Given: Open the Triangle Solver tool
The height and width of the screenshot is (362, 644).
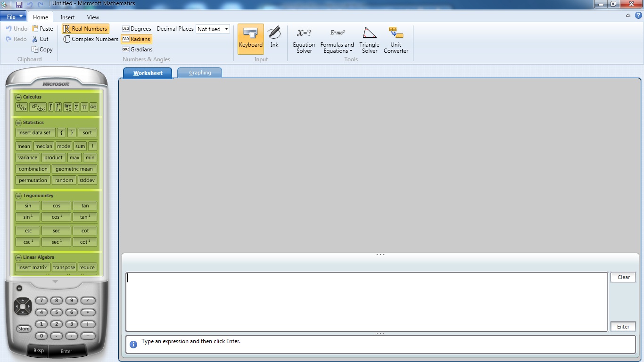Looking at the screenshot, I should tap(370, 40).
